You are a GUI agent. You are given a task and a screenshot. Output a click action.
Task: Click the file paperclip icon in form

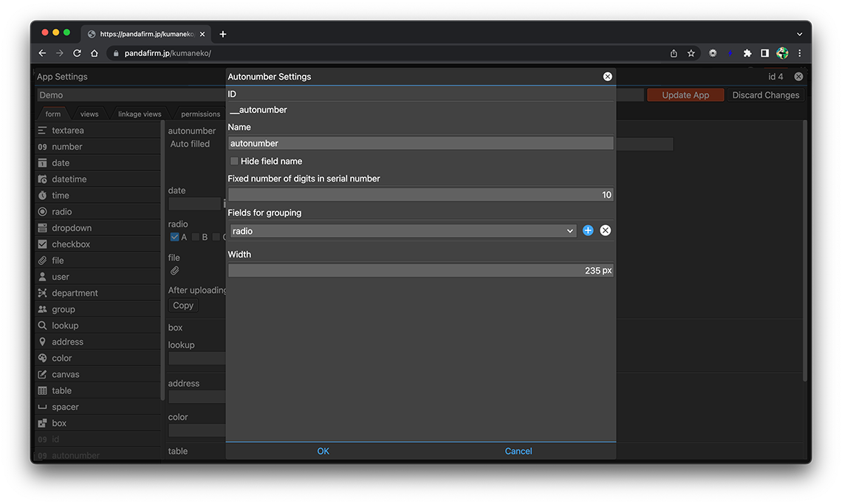coord(175,271)
